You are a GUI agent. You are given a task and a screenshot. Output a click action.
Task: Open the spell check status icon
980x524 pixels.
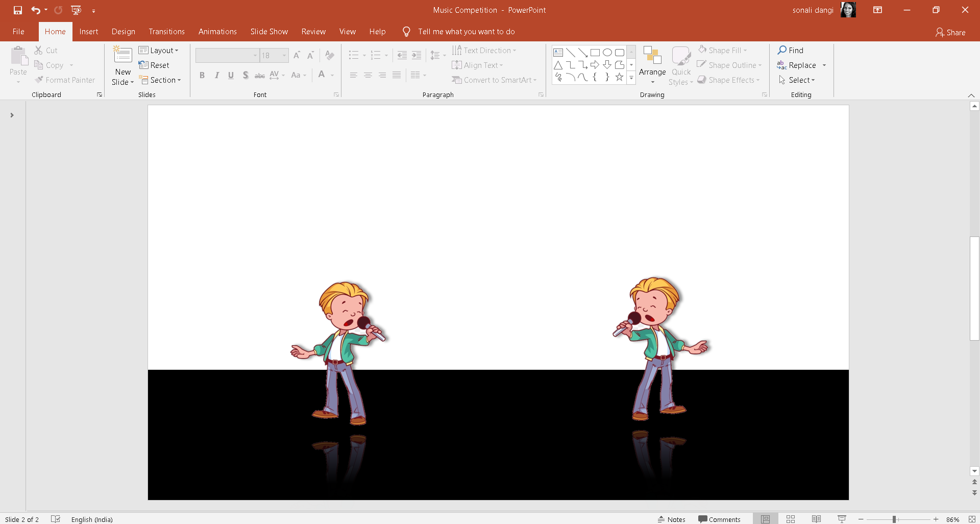pyautogui.click(x=56, y=519)
